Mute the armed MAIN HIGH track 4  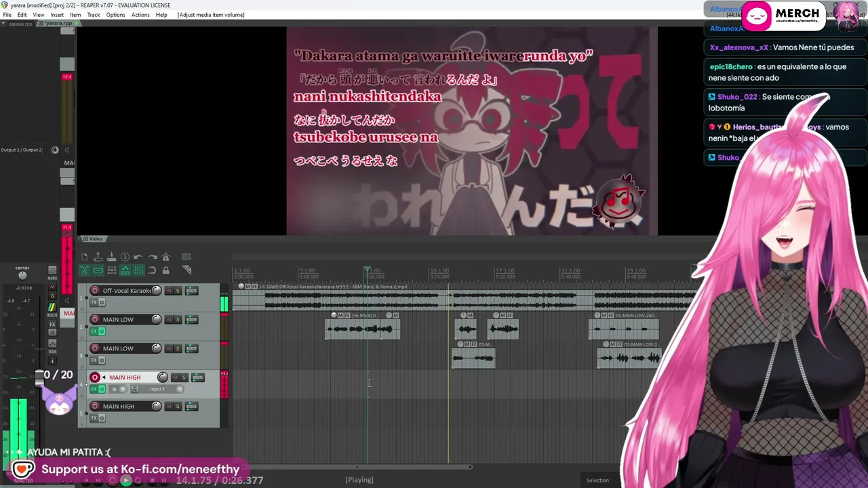click(x=175, y=378)
